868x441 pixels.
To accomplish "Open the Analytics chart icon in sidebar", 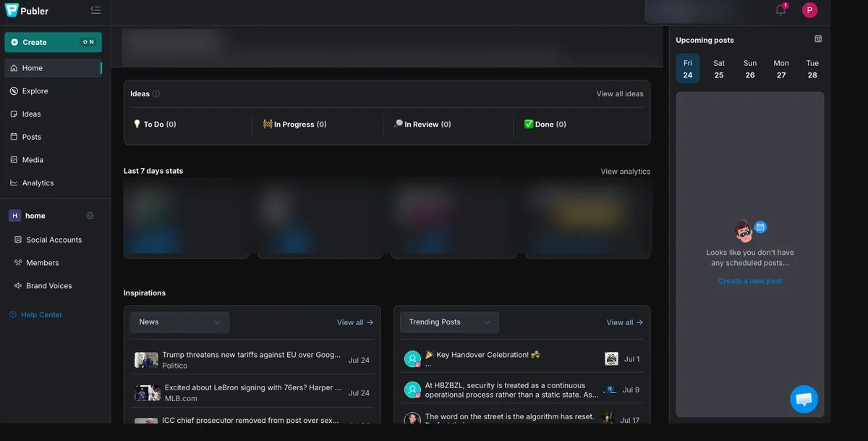I will 14,183.
